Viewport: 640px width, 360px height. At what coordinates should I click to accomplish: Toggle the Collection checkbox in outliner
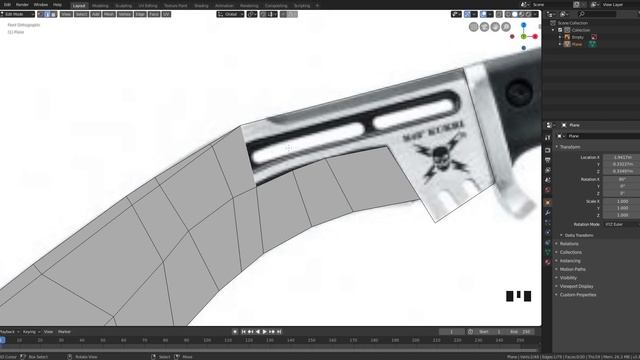(x=560, y=30)
